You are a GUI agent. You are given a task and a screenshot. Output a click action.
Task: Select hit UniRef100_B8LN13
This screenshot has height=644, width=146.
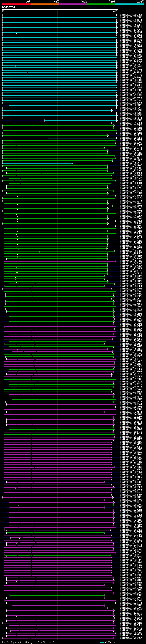pos(131,65)
